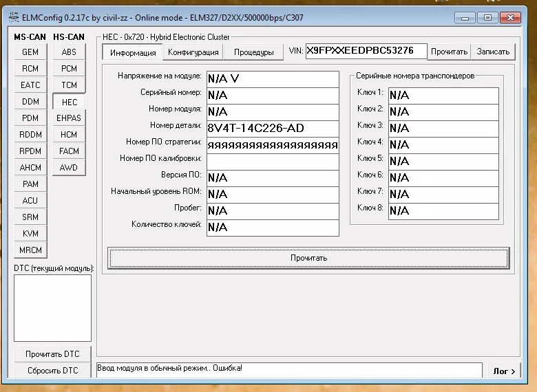Image resolution: width=537 pixels, height=392 pixels.
Task: Open the EATC module
Action: click(30, 85)
